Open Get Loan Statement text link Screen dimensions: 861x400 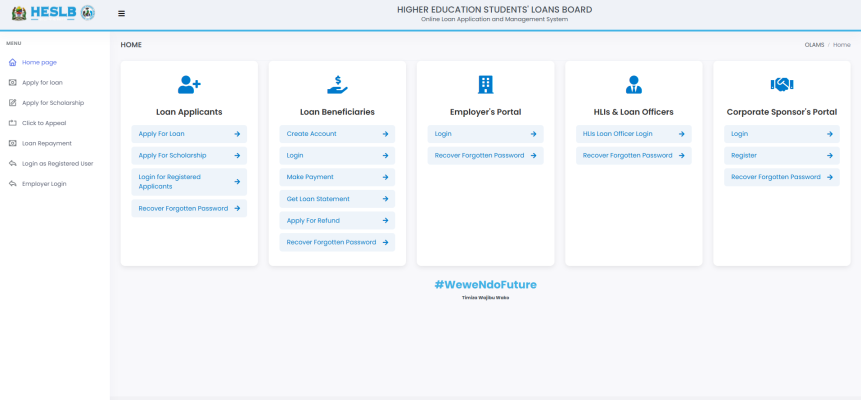(318, 199)
